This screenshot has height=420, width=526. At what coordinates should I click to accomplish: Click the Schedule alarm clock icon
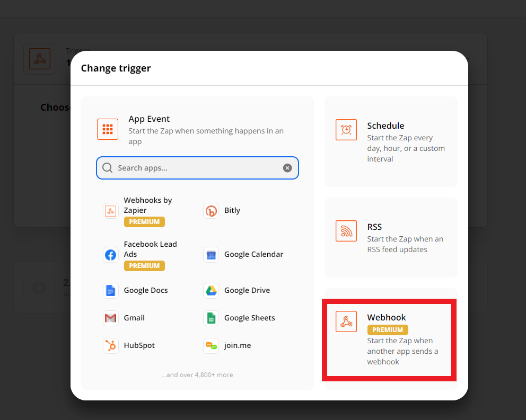[x=346, y=130]
